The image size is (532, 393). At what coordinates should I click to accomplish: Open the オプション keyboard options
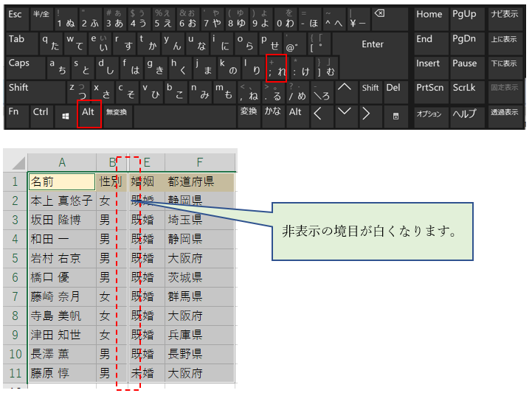429,114
